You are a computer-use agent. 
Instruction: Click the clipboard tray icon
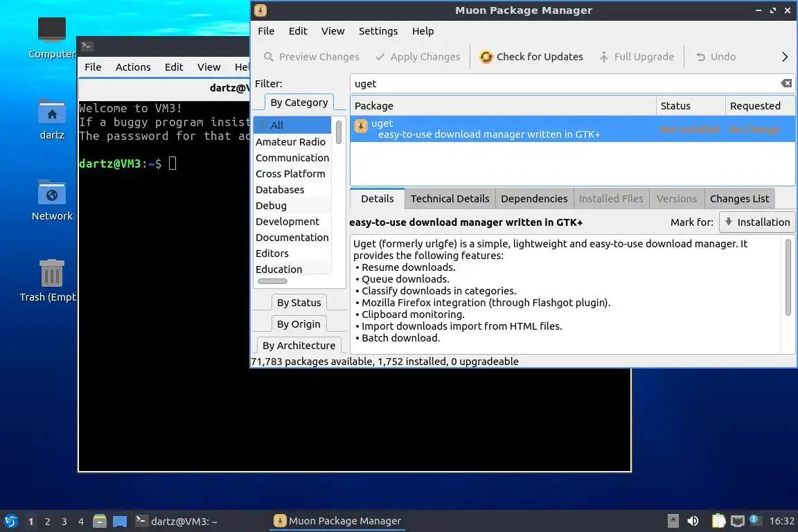[718, 521]
